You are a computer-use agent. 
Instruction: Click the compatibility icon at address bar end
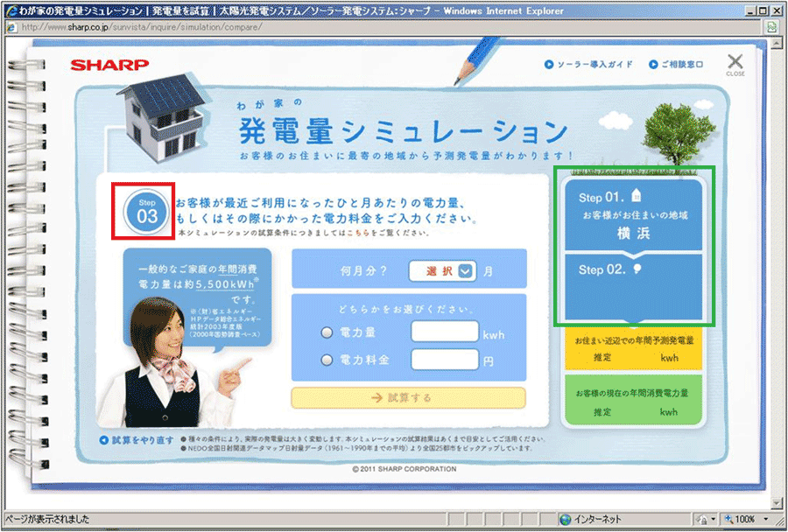pyautogui.click(x=772, y=27)
